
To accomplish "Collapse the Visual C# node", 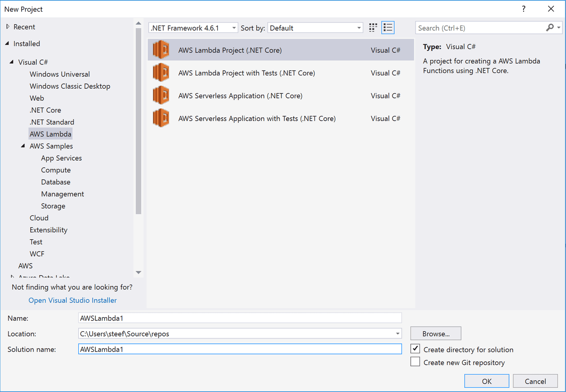I will (x=12, y=62).
